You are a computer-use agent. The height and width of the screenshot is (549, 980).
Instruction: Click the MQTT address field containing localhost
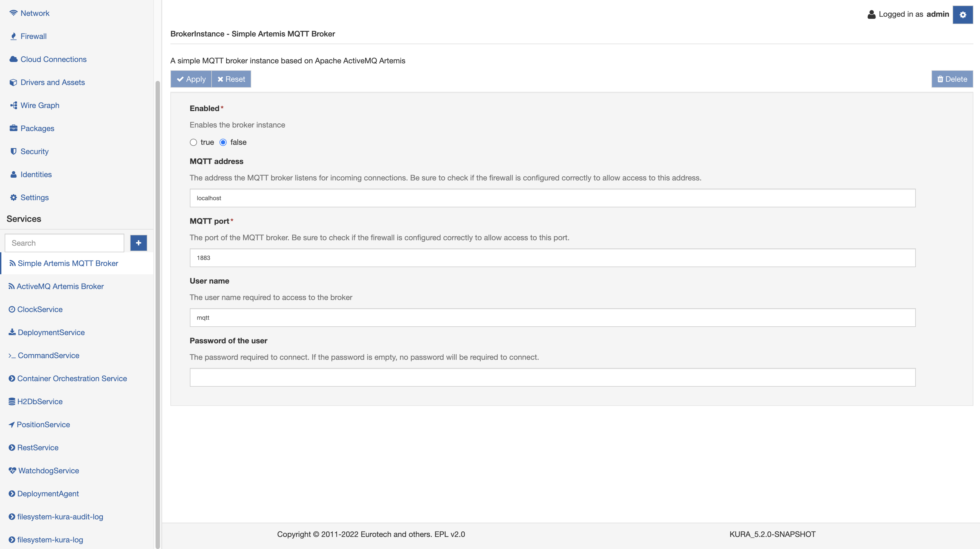552,198
